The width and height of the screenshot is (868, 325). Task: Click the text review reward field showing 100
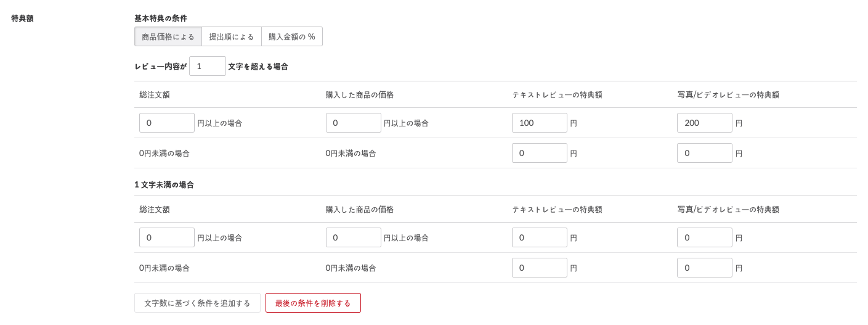540,123
